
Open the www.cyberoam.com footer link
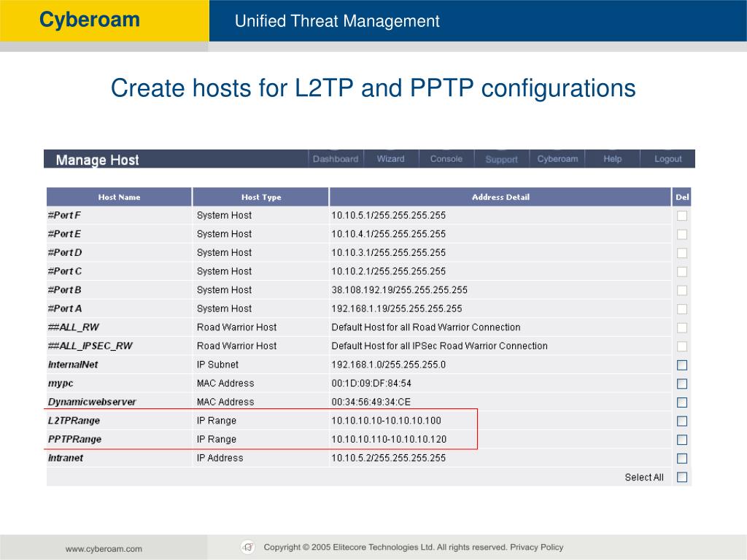point(104,548)
